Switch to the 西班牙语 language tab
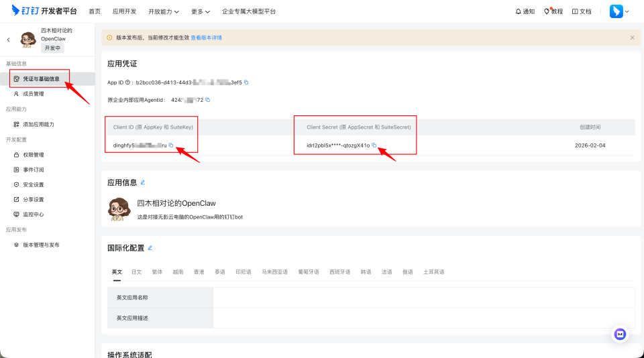This screenshot has height=358, width=644. click(340, 272)
